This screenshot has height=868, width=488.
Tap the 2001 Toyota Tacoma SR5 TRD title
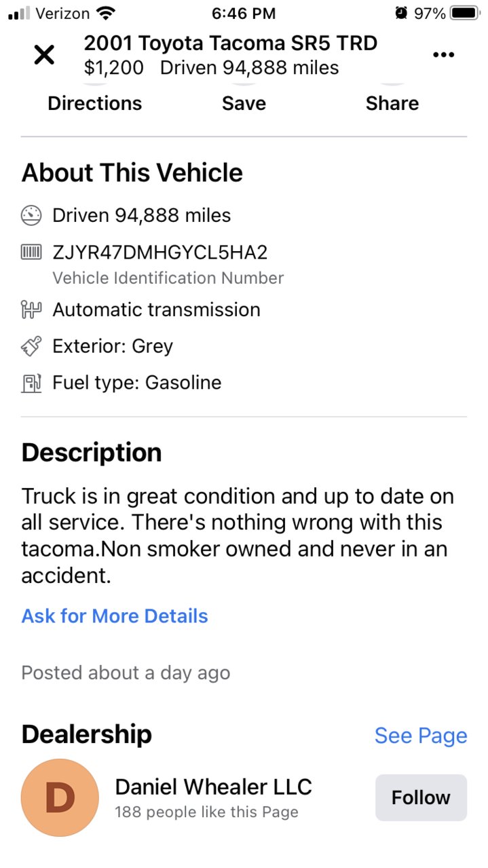click(x=231, y=43)
